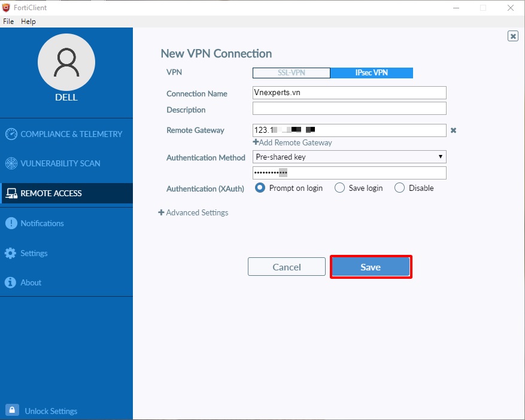
Task: Open the Compliance & Telemetry section
Action: pyautogui.click(x=66, y=134)
